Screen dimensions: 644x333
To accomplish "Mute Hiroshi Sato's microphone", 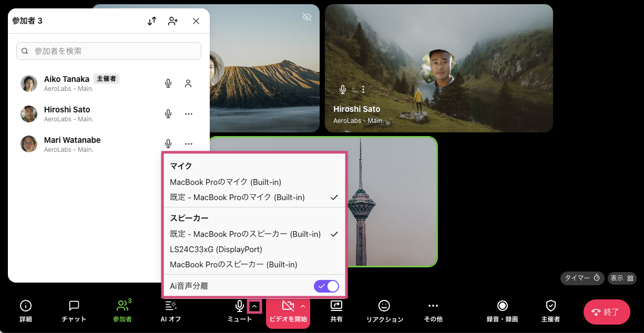I will point(168,113).
